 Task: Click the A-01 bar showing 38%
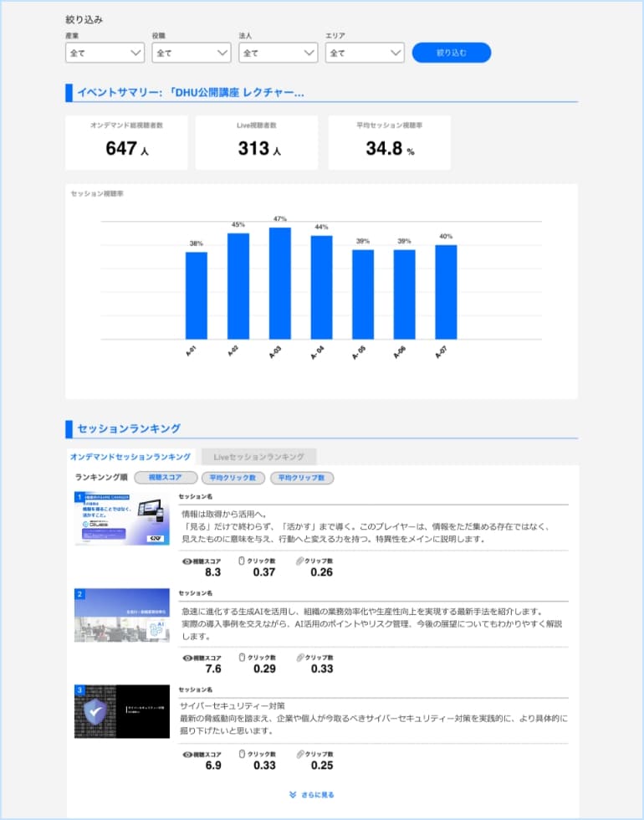coord(197,295)
